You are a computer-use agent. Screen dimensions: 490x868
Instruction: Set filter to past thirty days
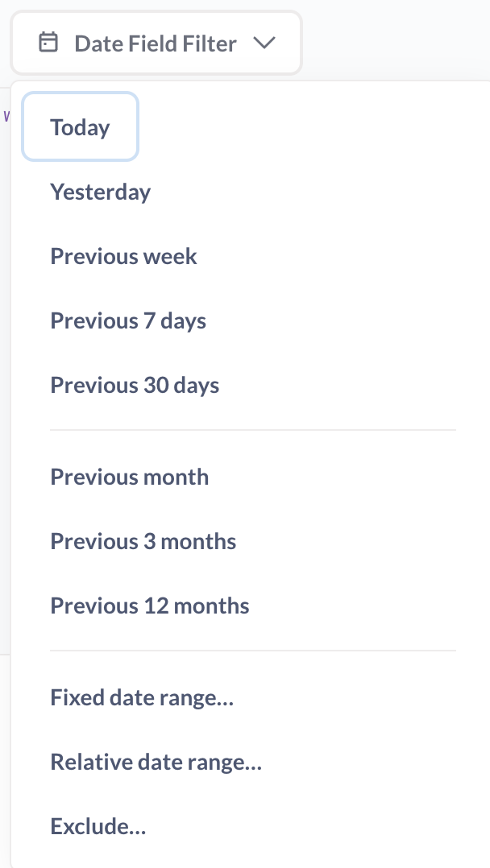coord(135,385)
